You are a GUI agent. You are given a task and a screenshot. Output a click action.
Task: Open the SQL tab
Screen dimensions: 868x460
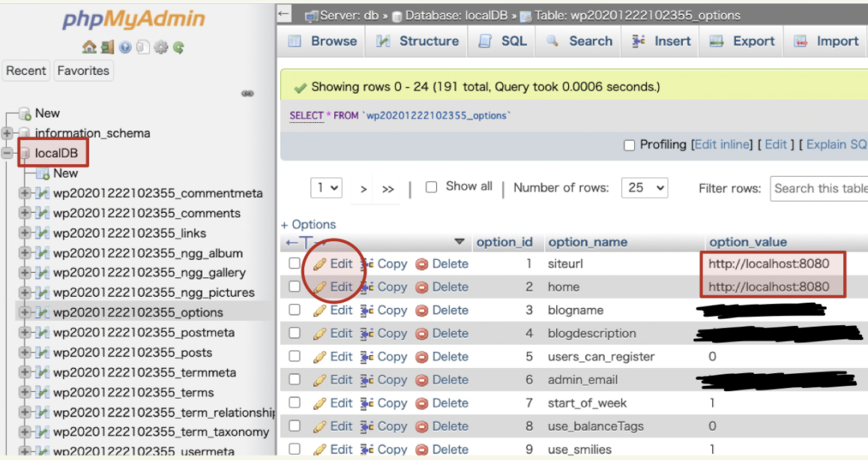[502, 41]
